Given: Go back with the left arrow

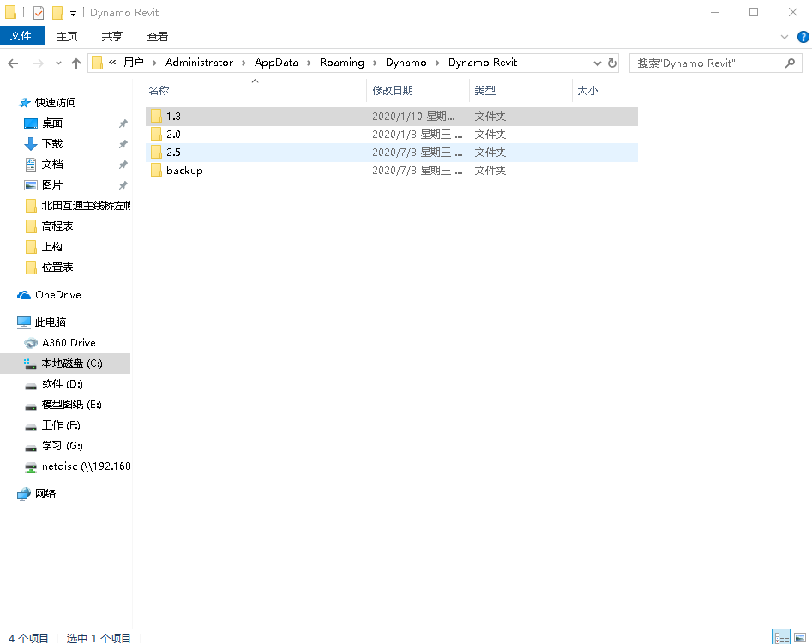Looking at the screenshot, I should [14, 63].
